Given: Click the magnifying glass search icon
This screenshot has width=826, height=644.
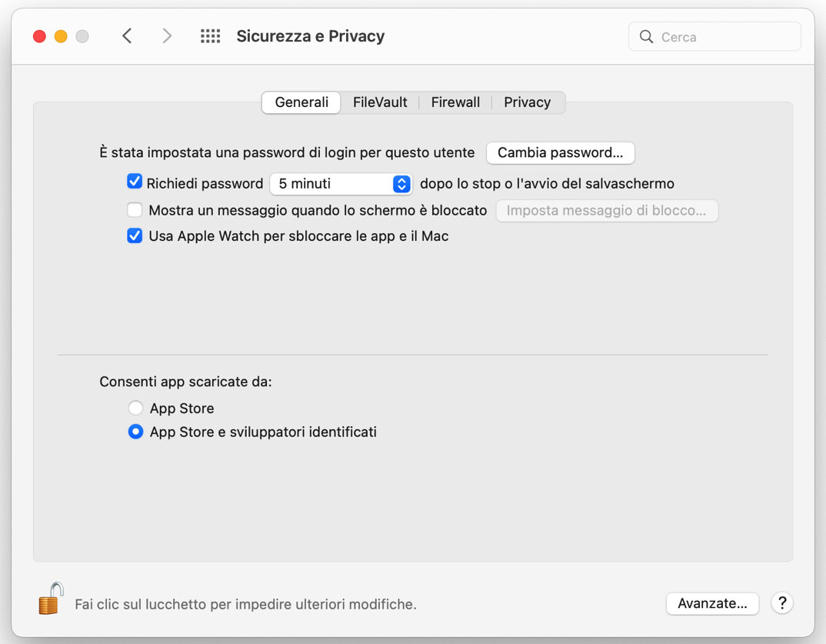Looking at the screenshot, I should (646, 37).
